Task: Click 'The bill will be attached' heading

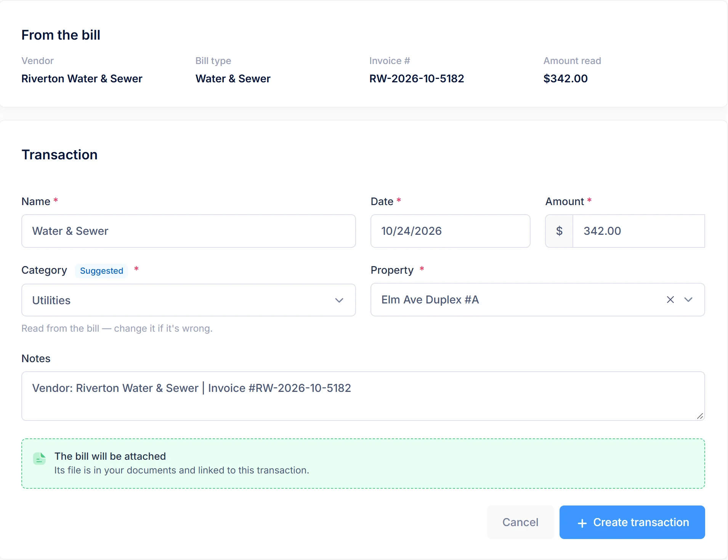Action: pyautogui.click(x=110, y=456)
